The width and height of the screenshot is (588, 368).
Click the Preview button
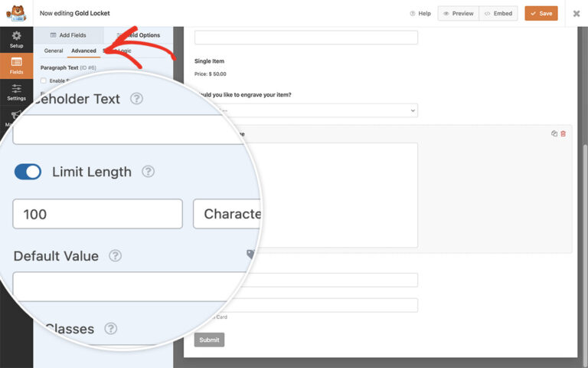tap(459, 14)
